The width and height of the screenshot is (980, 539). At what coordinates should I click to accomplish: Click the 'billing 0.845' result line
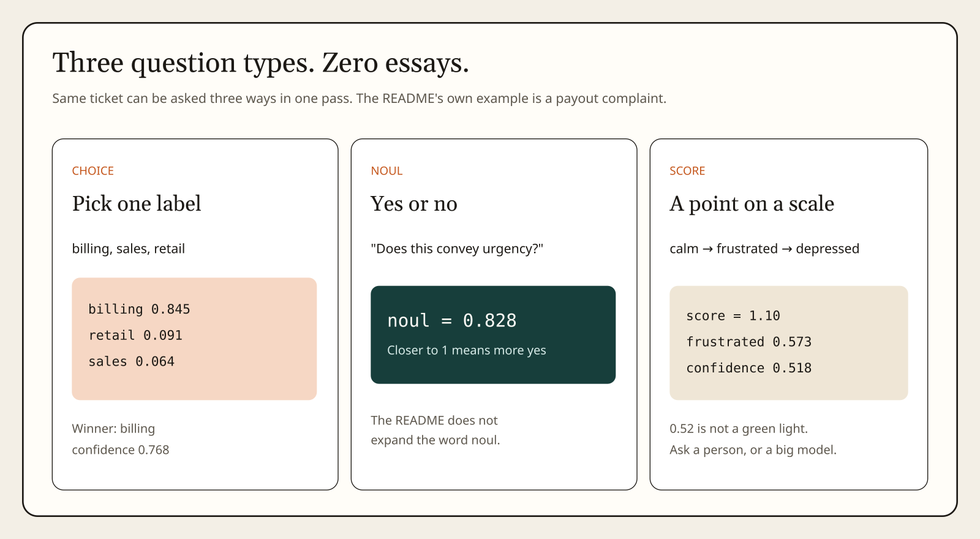140,309
